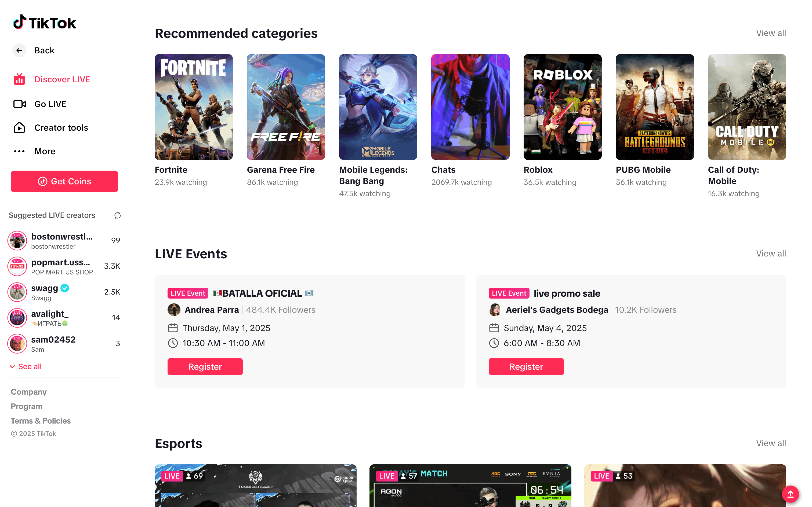Open Discover LIVE from the sidebar
The width and height of the screenshot is (812, 507).
[x=62, y=79]
